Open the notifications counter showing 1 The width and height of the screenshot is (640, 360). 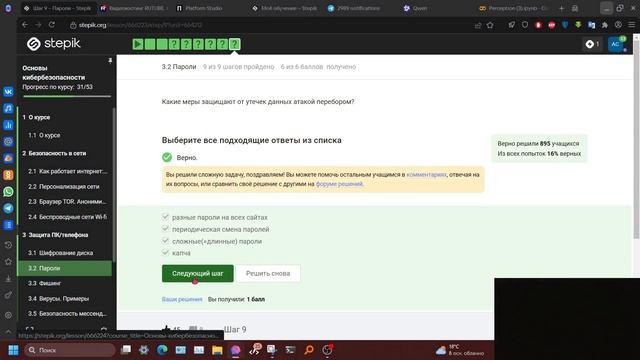593,44
